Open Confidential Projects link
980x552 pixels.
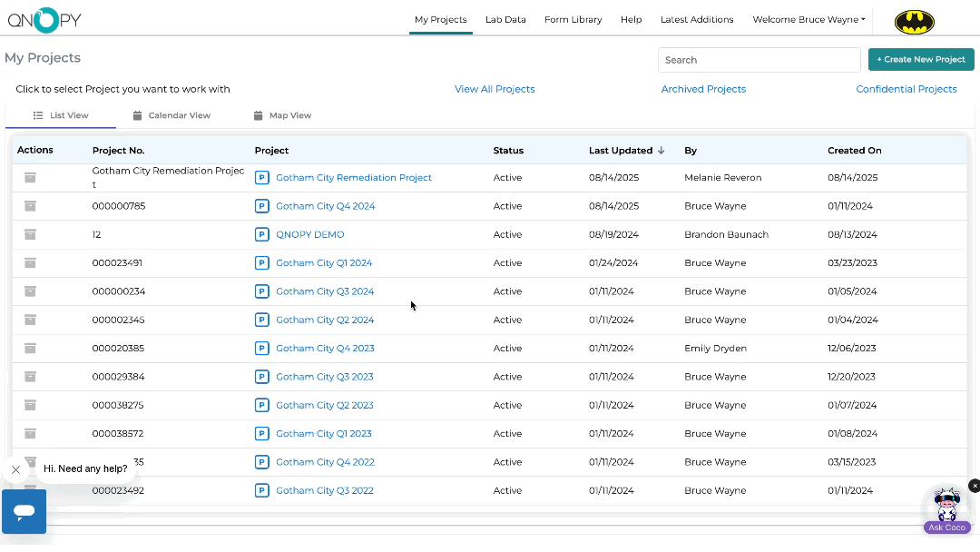tap(906, 89)
